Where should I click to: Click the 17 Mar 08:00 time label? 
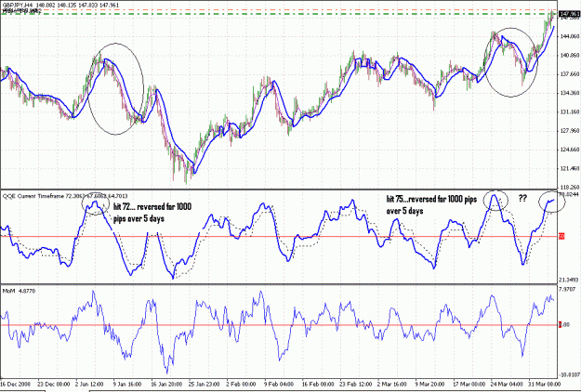(x=469, y=384)
